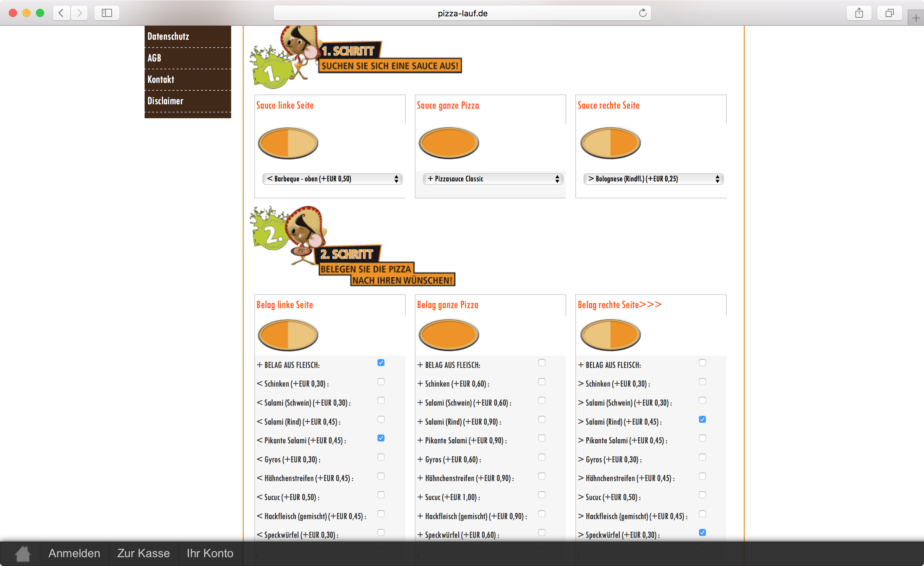924x566 pixels.
Task: Click left side label 'Sucuc (+EUR 0,50)'
Action: point(288,497)
